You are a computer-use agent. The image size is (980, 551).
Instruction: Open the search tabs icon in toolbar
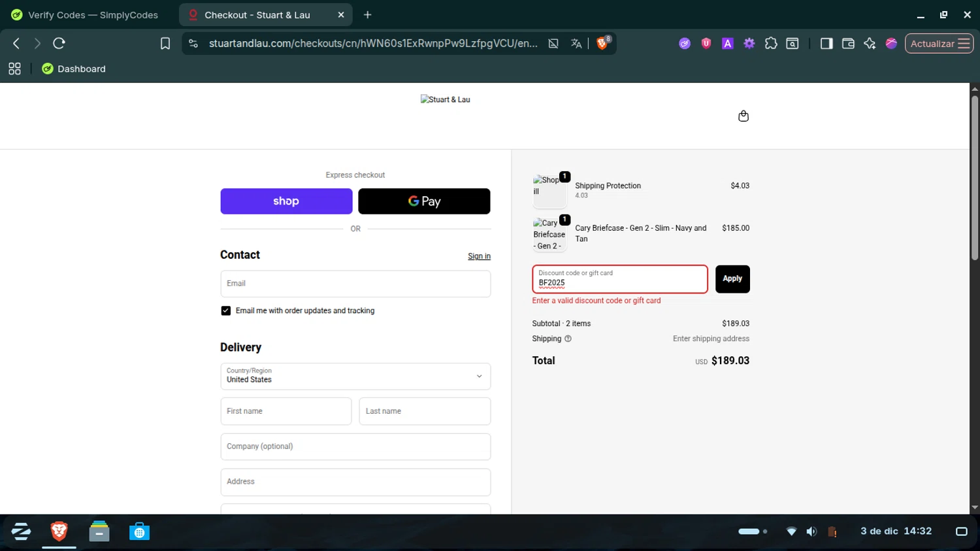pos(792,43)
